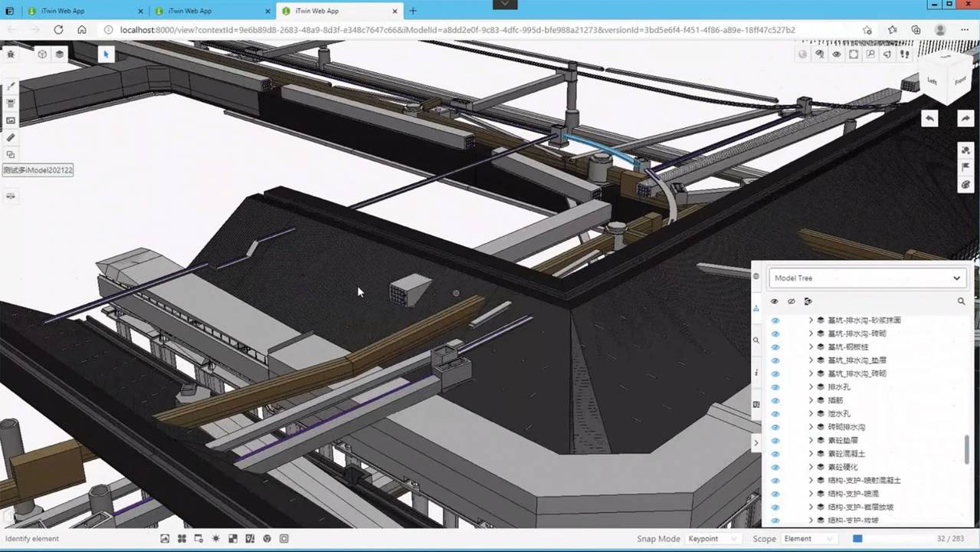Toggle visibility eye for 排水孔 layer

point(775,387)
